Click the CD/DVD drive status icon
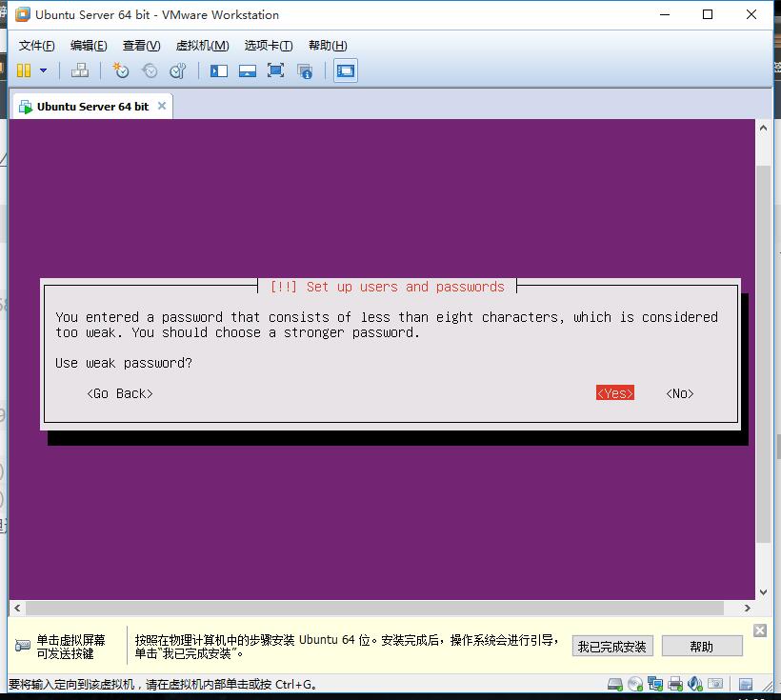The width and height of the screenshot is (781, 700). 635,684
